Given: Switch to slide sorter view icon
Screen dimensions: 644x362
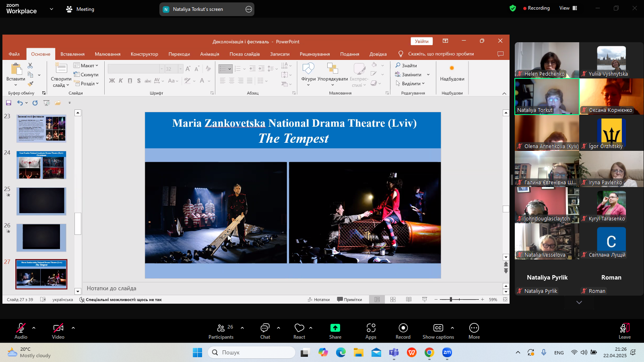Looking at the screenshot, I should pyautogui.click(x=393, y=300).
